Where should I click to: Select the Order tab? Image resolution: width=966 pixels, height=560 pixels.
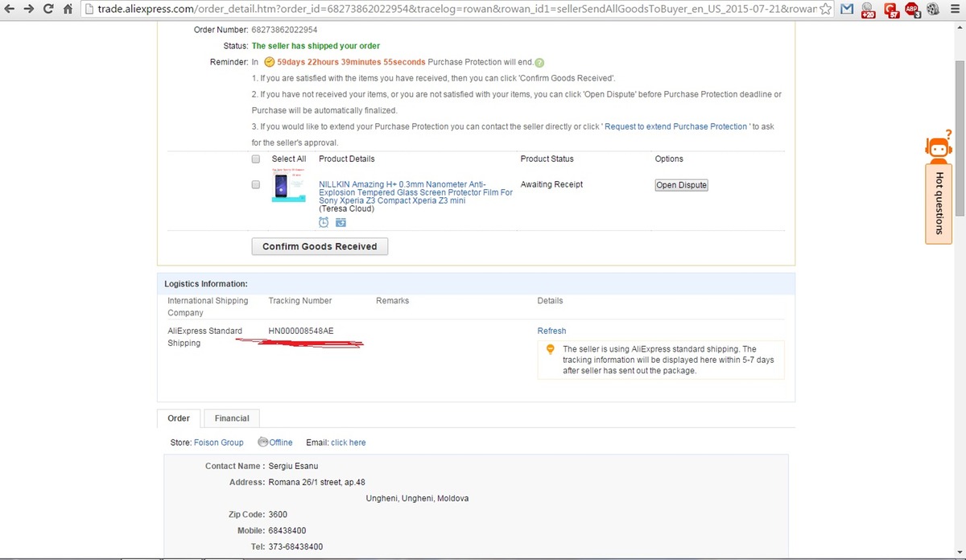tap(179, 418)
